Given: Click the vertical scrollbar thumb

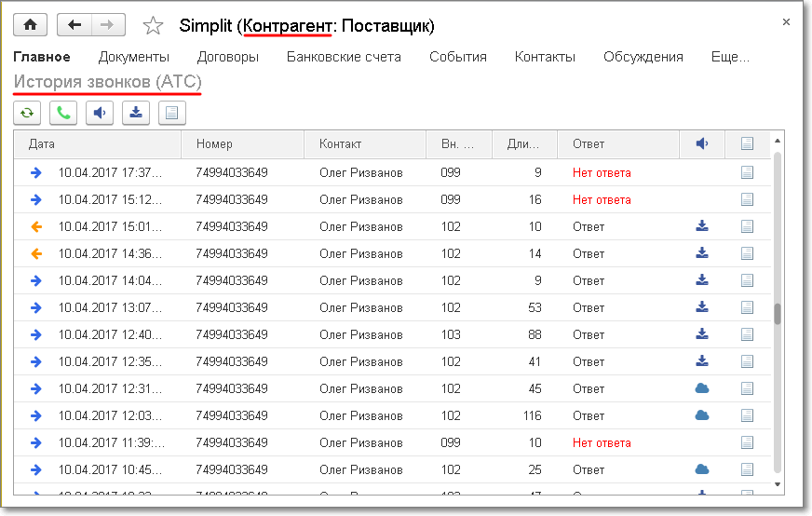Looking at the screenshot, I should (778, 314).
